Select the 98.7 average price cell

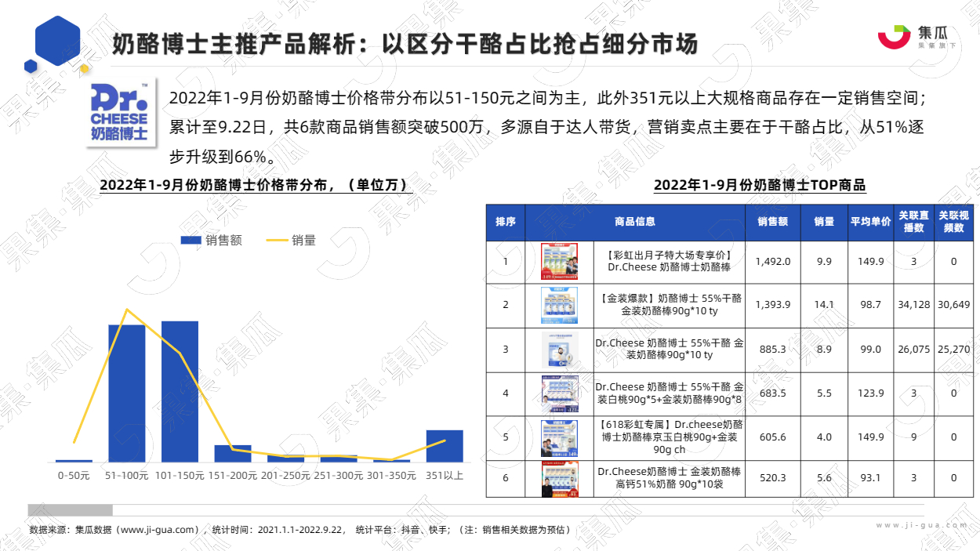point(870,305)
